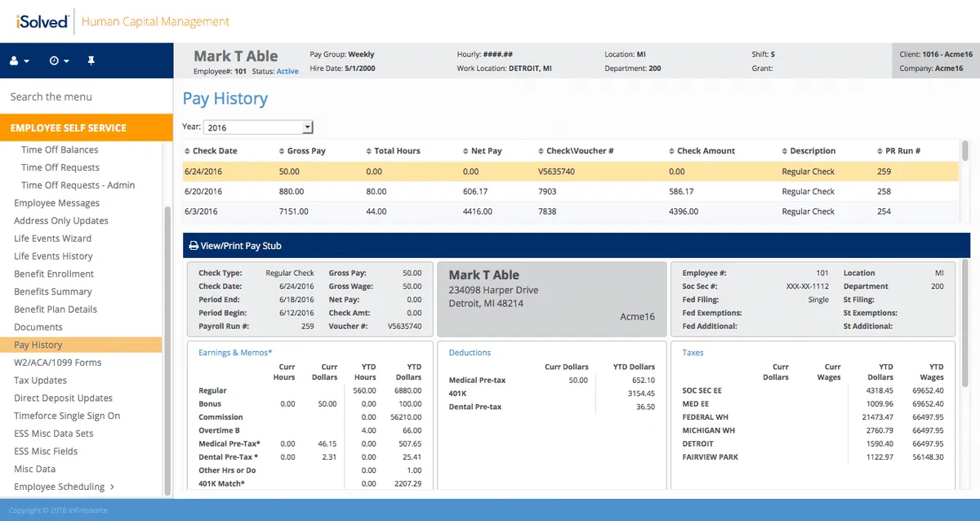Collapse the EMPLOYEE SELF SERVICE section
980x521 pixels.
[87, 127]
